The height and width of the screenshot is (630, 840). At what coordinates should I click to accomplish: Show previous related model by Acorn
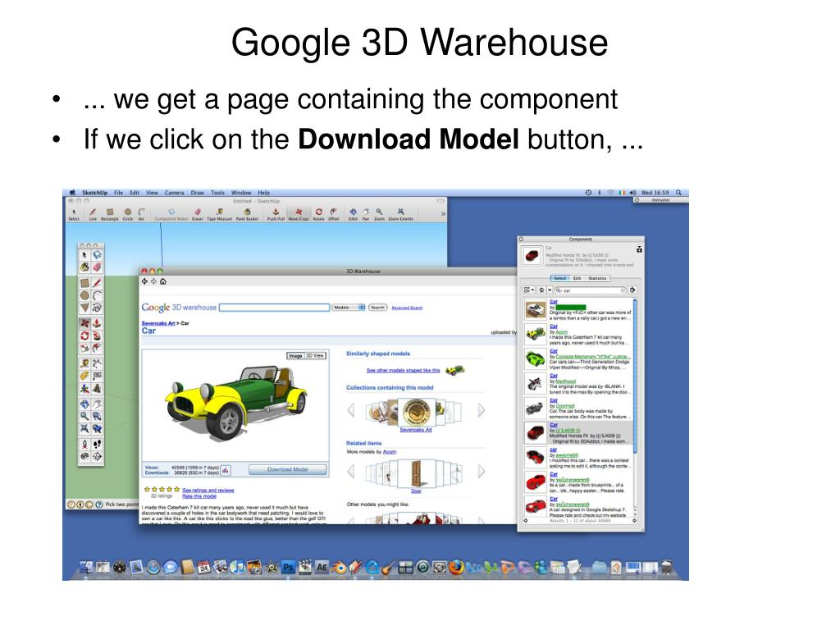[351, 472]
